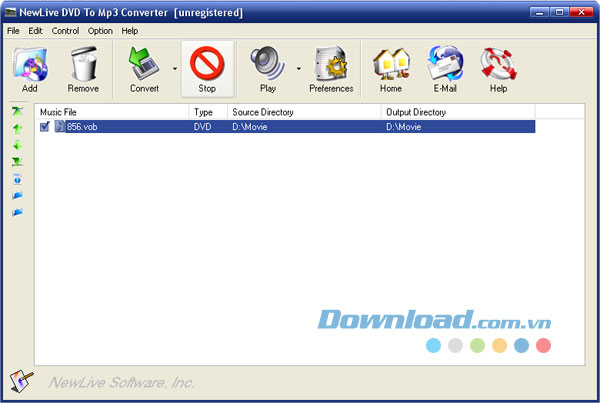This screenshot has height=403, width=600.
Task: Expand the Convert dropdown arrow
Action: 175,69
